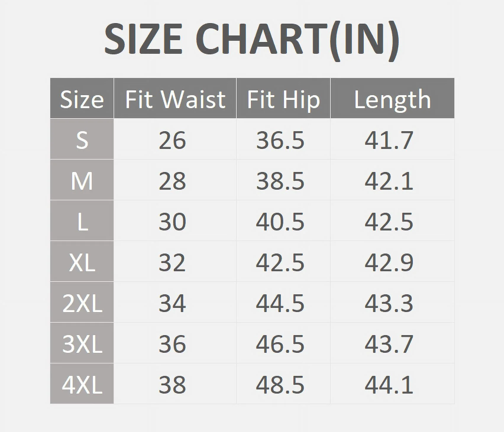Select length value 43.7 for size 3XL
Image resolution: width=504 pixels, height=432 pixels.
[389, 344]
